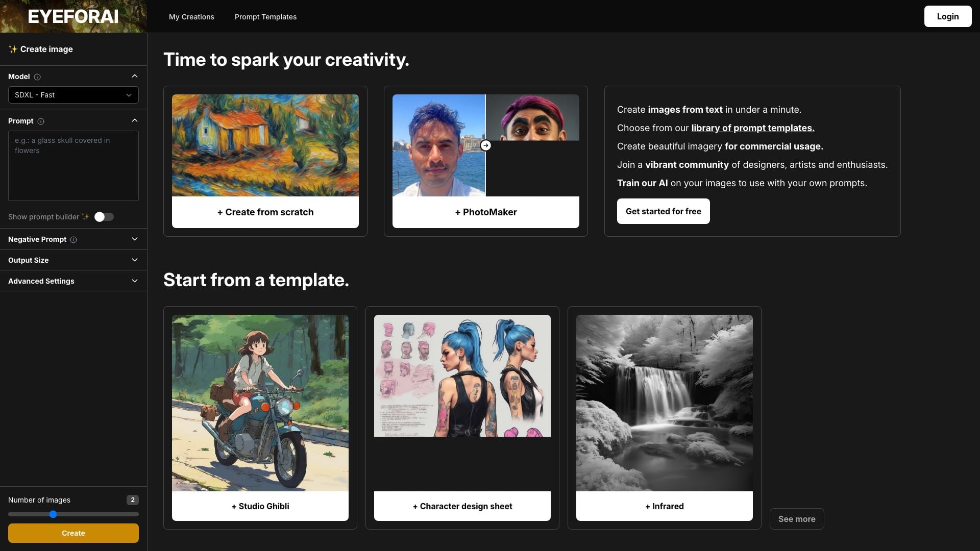This screenshot has width=980, height=551.
Task: Click the EYEFORAI logo
Action: click(73, 16)
